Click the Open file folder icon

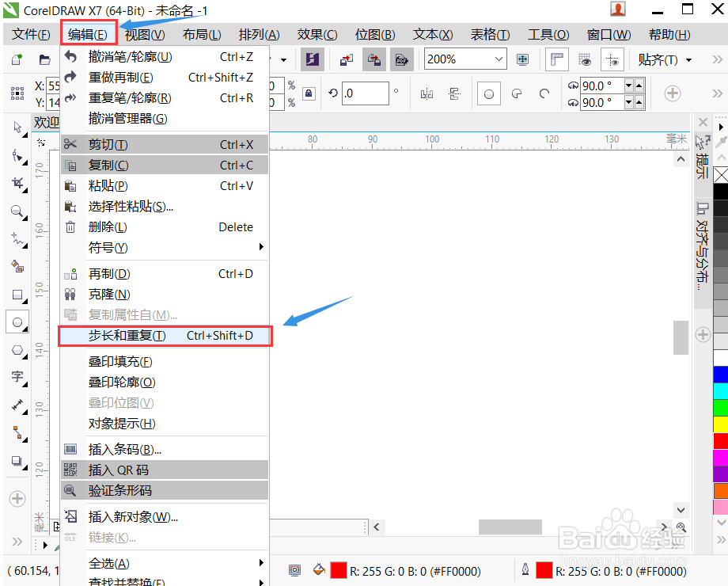[44, 59]
